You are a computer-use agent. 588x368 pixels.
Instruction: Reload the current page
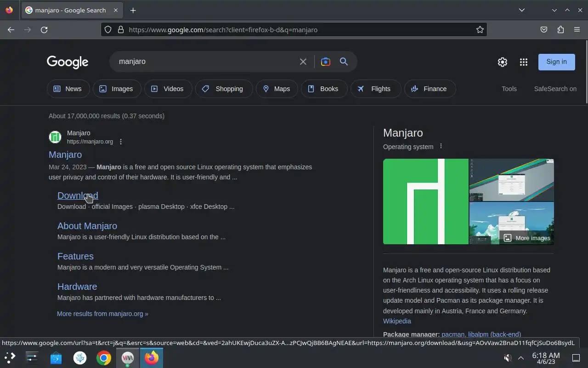coord(44,29)
